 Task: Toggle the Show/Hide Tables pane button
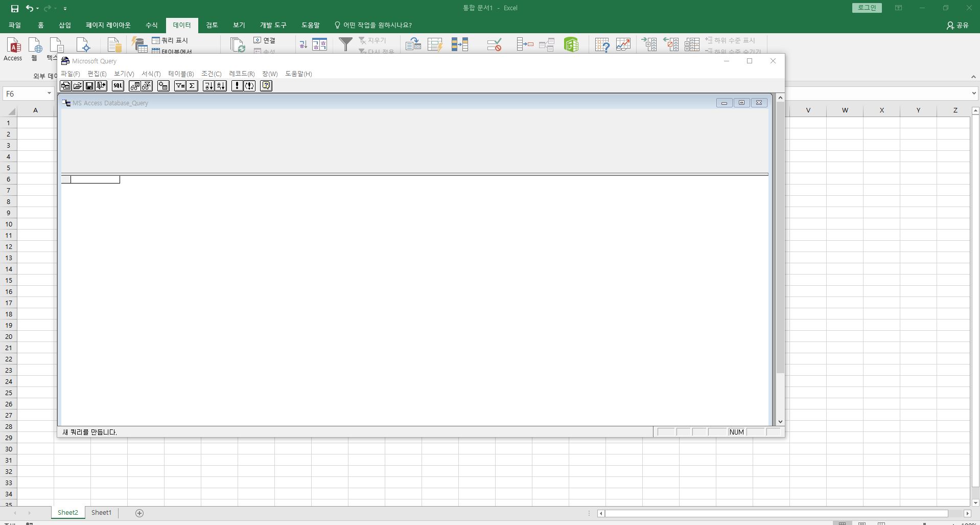(x=135, y=86)
